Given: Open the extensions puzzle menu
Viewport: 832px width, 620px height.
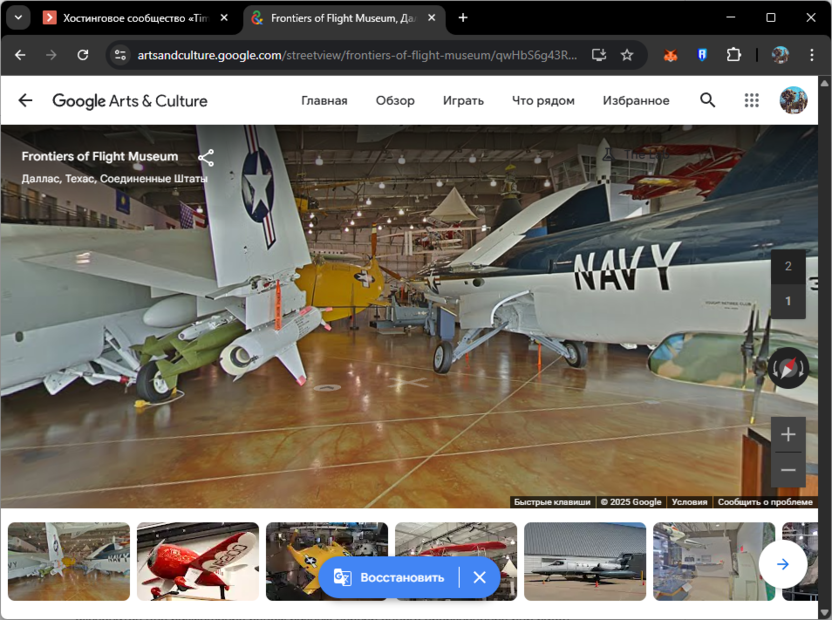Looking at the screenshot, I should pyautogui.click(x=733, y=55).
